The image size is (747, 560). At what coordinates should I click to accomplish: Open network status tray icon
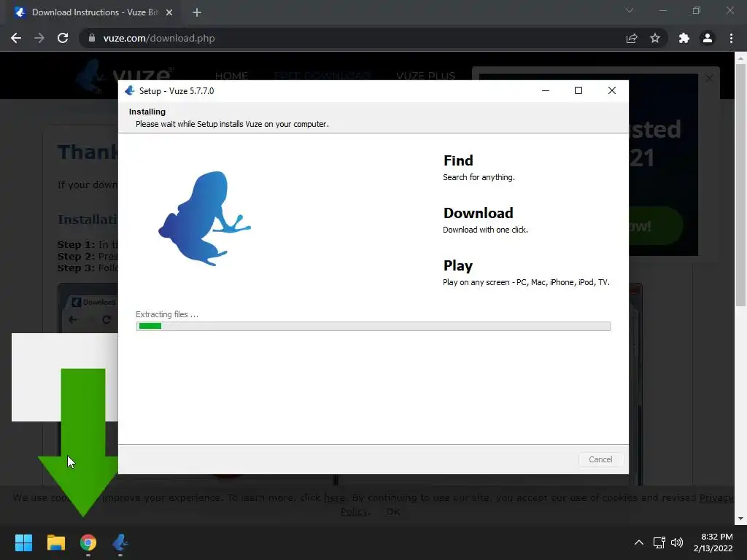[x=659, y=542]
